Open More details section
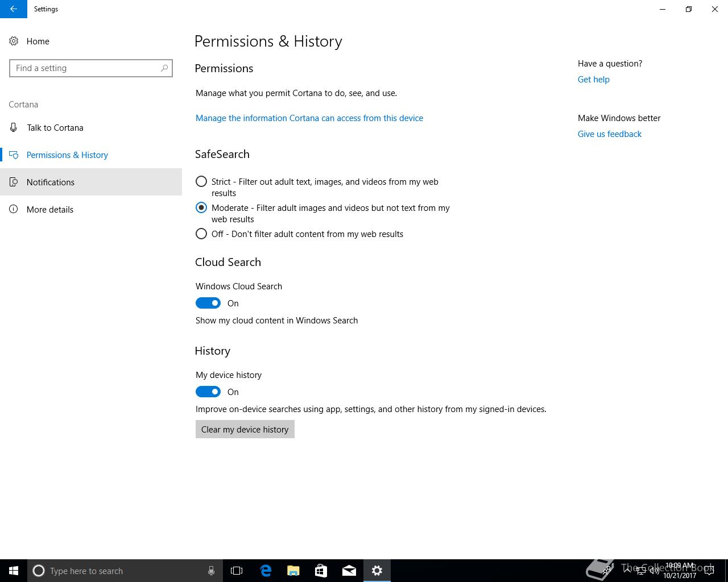 91,209
